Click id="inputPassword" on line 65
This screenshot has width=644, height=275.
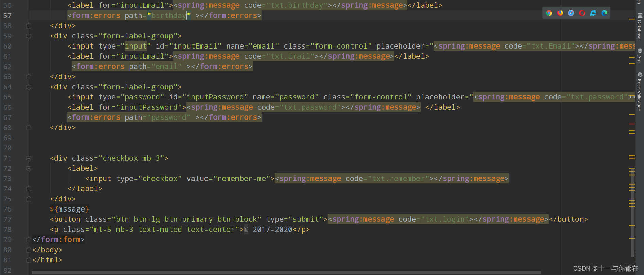point(209,97)
